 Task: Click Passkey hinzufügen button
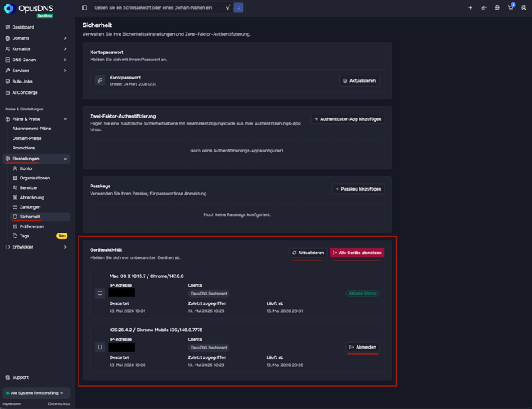[358, 189]
